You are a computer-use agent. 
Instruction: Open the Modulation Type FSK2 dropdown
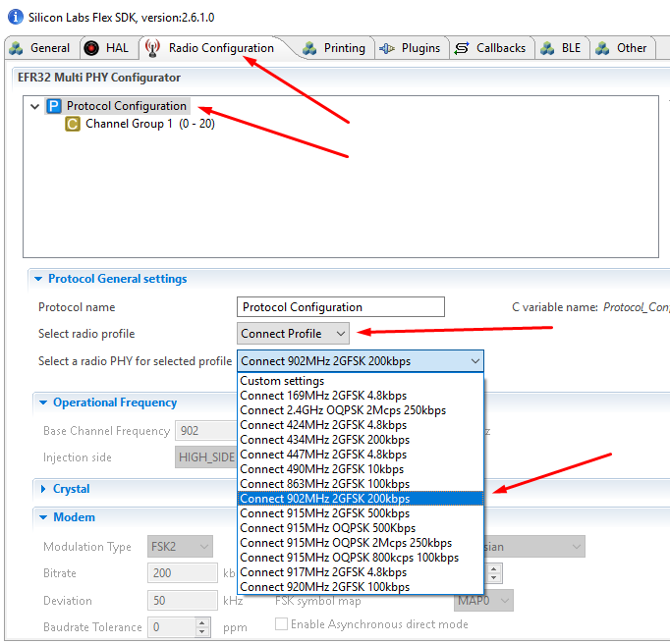point(180,547)
